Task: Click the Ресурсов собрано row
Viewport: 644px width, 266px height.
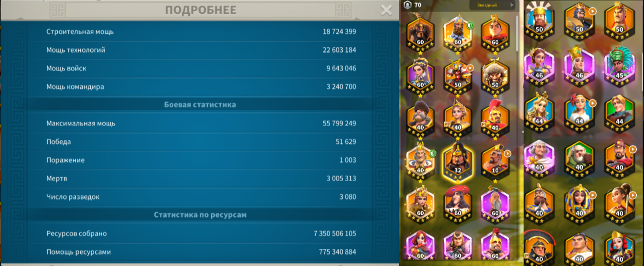Action: (x=201, y=234)
